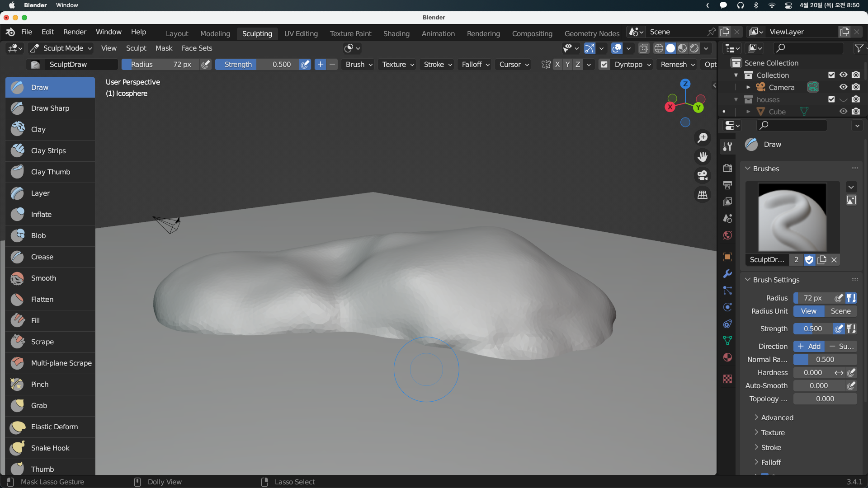Select the Snake Hook brush
The height and width of the screenshot is (488, 868).
pyautogui.click(x=50, y=448)
